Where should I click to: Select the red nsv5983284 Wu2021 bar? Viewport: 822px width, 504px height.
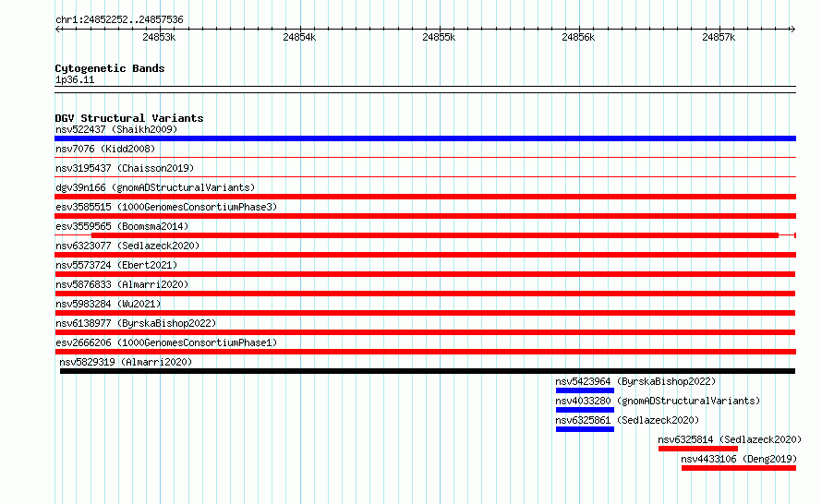coord(425,313)
